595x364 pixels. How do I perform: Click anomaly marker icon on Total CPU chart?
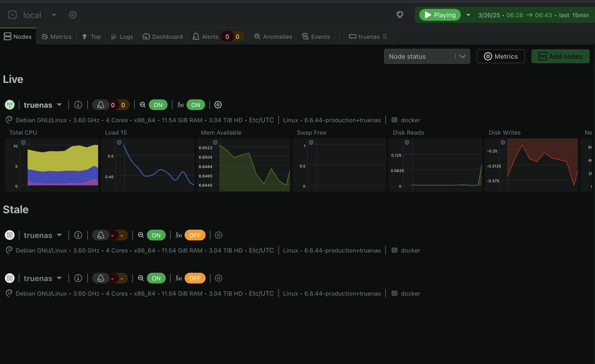click(23, 142)
